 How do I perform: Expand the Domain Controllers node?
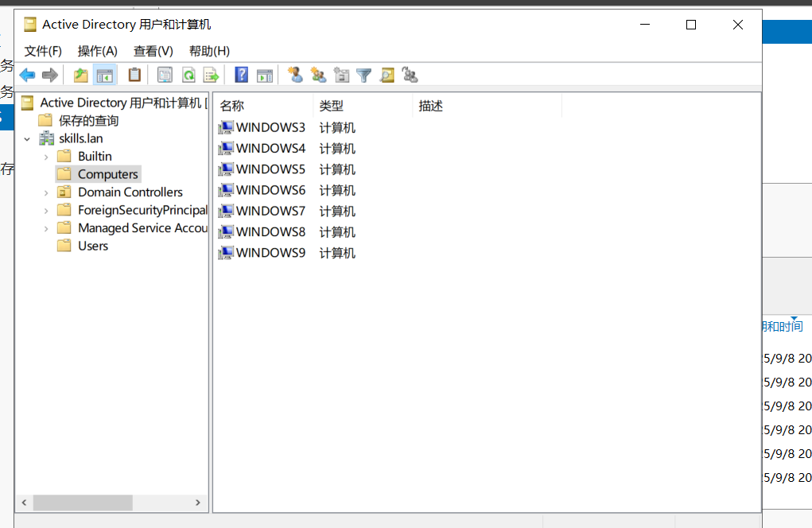46,192
